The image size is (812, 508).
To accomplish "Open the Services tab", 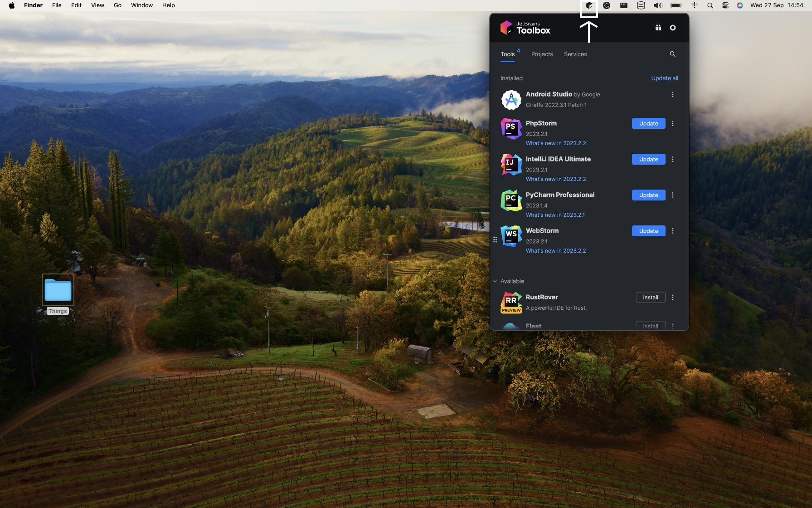I will [x=575, y=54].
